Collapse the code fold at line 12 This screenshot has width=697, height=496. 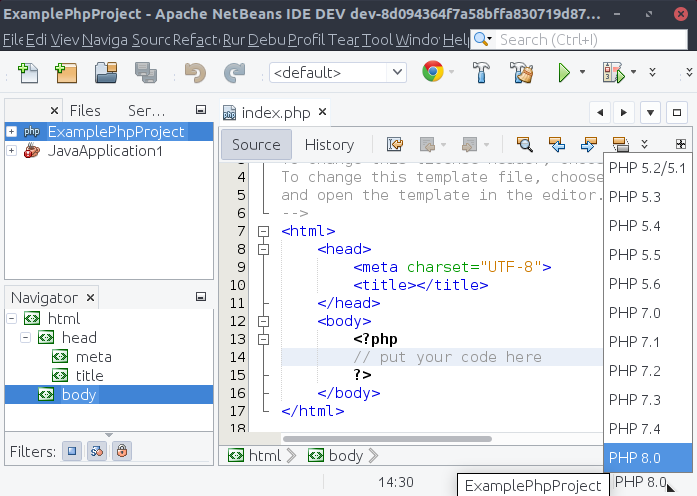click(264, 321)
